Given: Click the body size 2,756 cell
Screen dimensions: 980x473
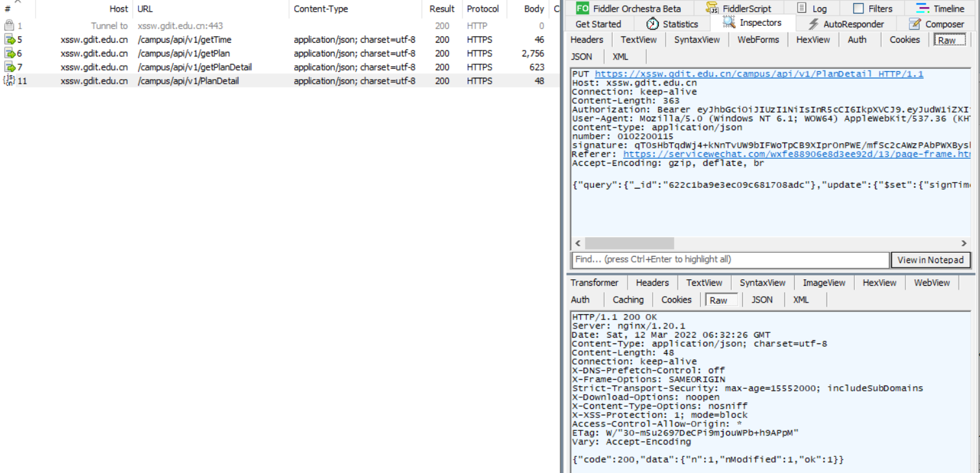Looking at the screenshot, I should (532, 53).
